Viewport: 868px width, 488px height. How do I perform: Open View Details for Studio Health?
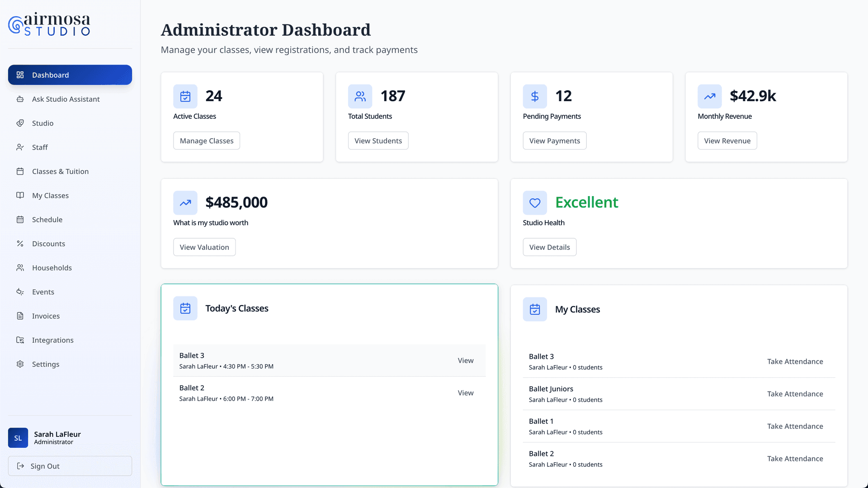[x=549, y=247]
